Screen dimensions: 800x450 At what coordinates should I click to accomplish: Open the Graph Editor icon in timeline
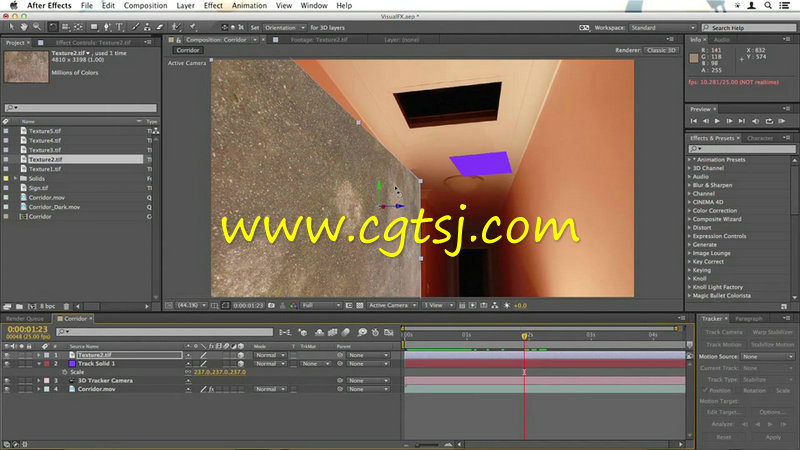point(389,332)
